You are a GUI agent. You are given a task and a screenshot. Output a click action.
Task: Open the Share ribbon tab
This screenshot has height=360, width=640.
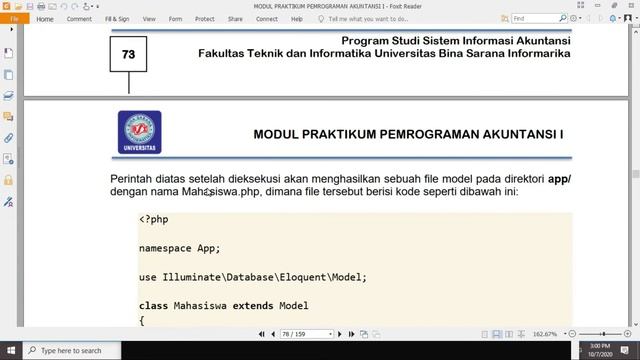235,19
